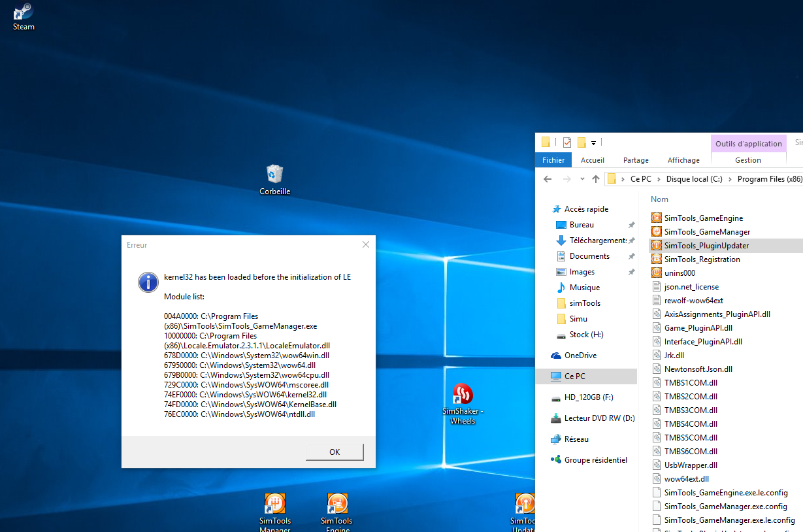803x532 pixels.
Task: Click the Téléchargements download arrow icon
Action: (561, 241)
